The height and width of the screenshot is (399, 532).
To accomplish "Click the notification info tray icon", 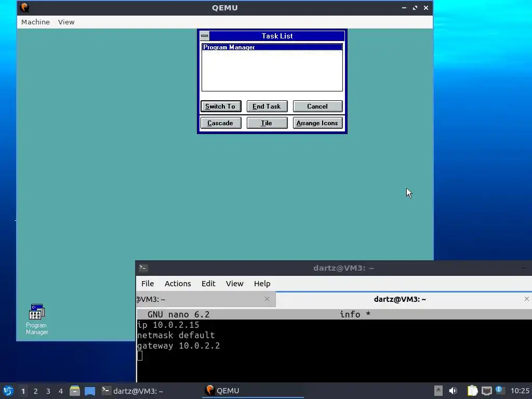I will point(499,390).
